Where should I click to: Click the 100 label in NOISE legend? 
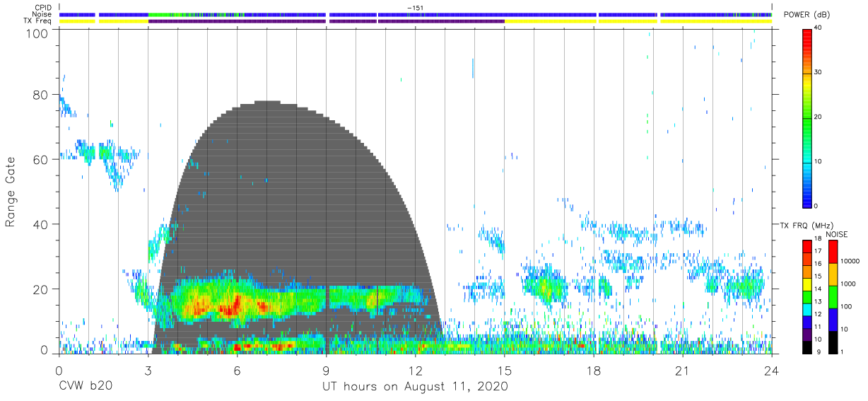[848, 307]
